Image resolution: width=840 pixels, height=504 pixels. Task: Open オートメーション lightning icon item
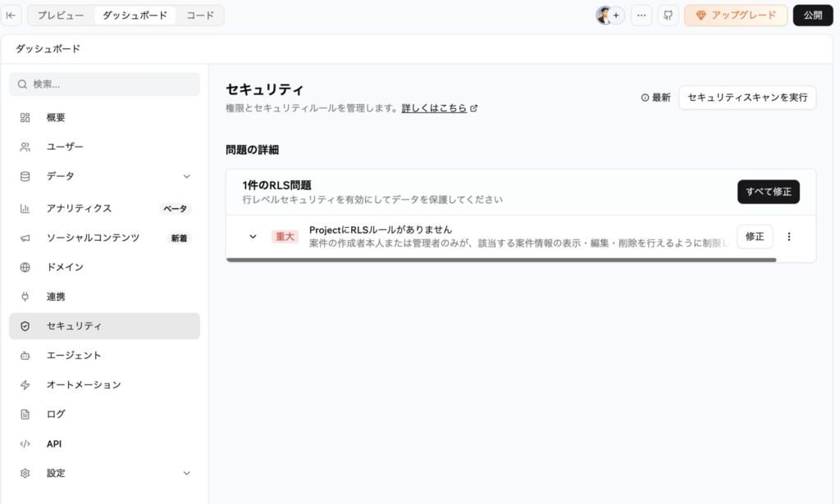tap(25, 385)
